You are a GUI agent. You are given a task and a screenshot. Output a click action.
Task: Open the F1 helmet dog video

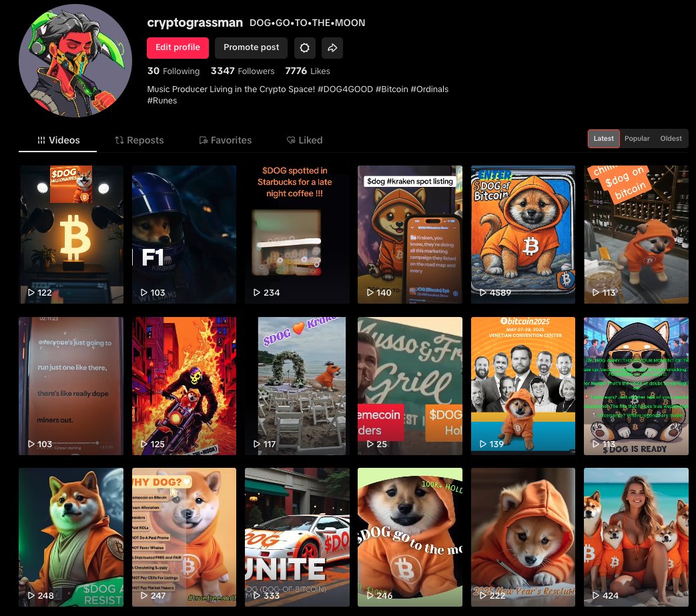184,235
